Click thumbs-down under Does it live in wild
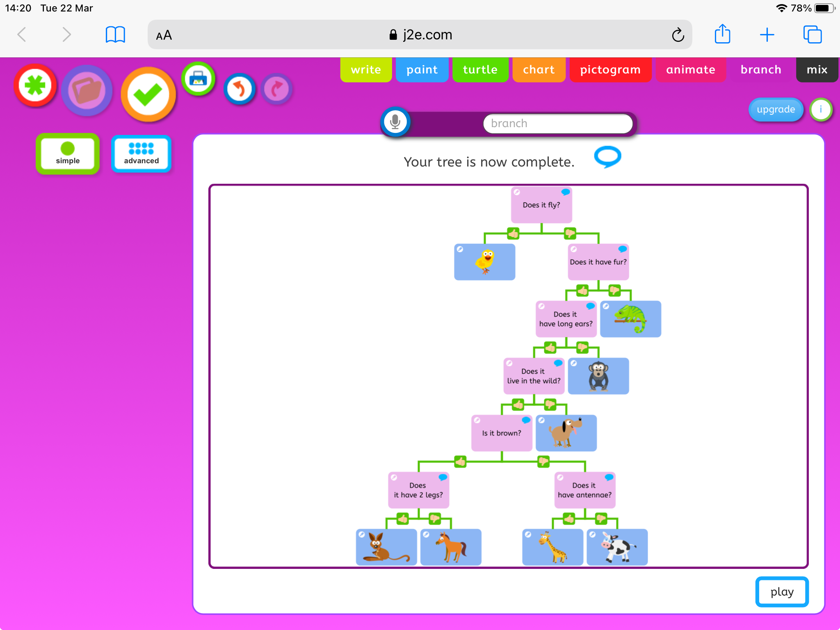840x630 pixels. 550,405
